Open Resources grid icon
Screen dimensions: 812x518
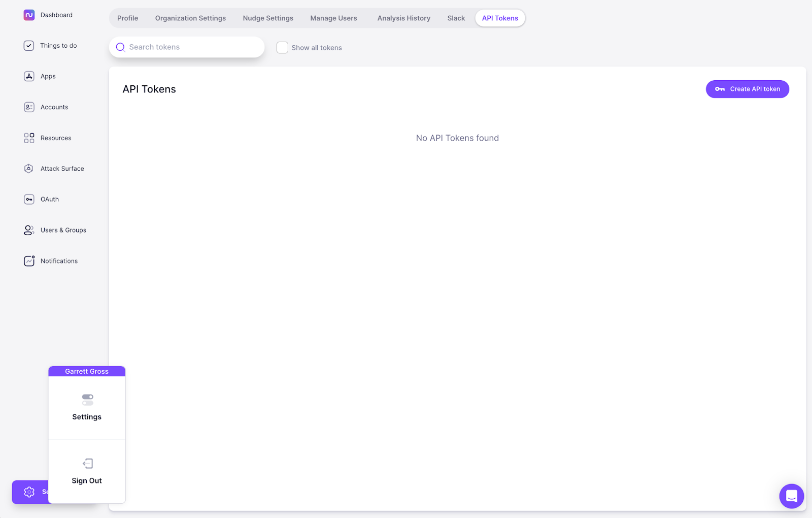29,138
